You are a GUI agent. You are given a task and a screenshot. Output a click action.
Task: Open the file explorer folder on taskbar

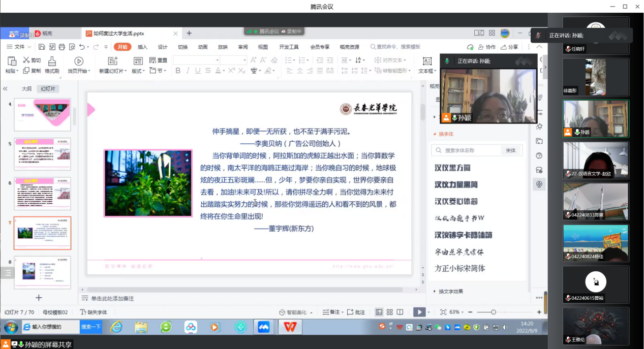141,327
